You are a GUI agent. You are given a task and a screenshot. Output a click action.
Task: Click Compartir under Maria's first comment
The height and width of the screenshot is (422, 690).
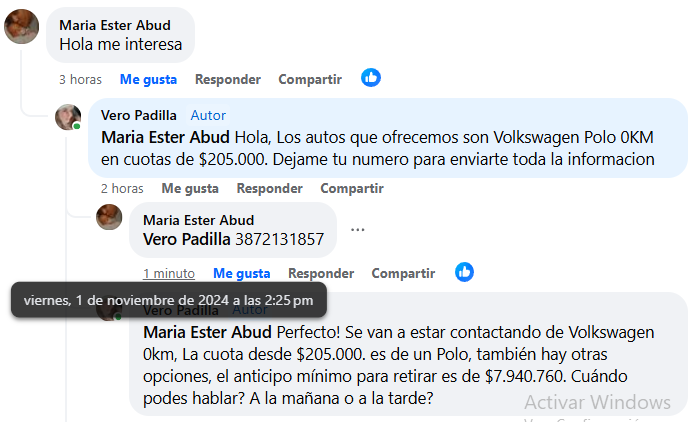310,79
